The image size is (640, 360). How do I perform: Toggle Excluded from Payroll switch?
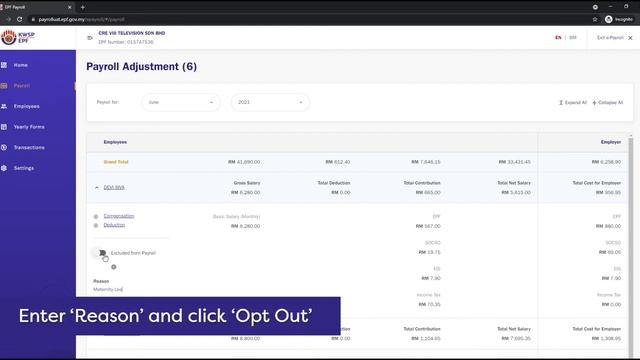click(x=100, y=253)
